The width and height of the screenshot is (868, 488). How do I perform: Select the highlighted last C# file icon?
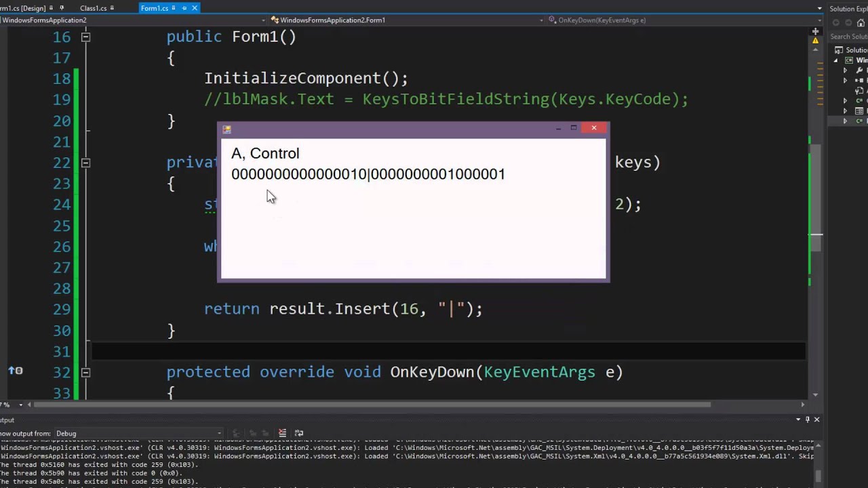860,121
